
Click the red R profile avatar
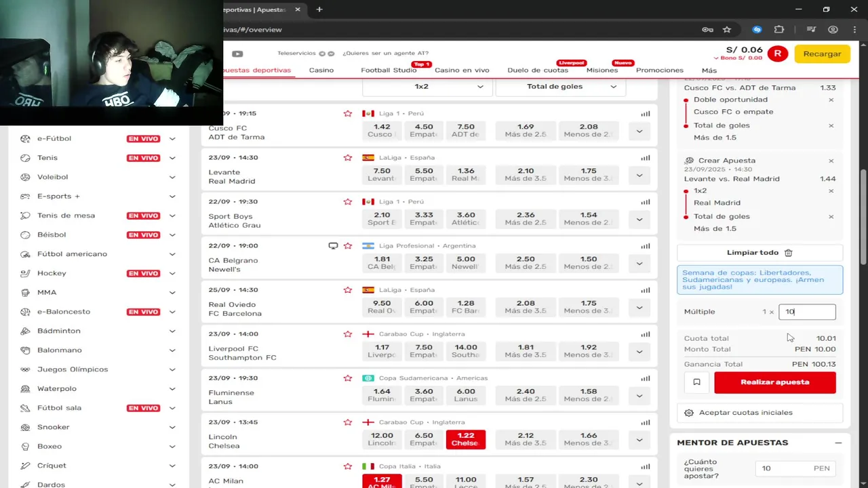point(777,54)
